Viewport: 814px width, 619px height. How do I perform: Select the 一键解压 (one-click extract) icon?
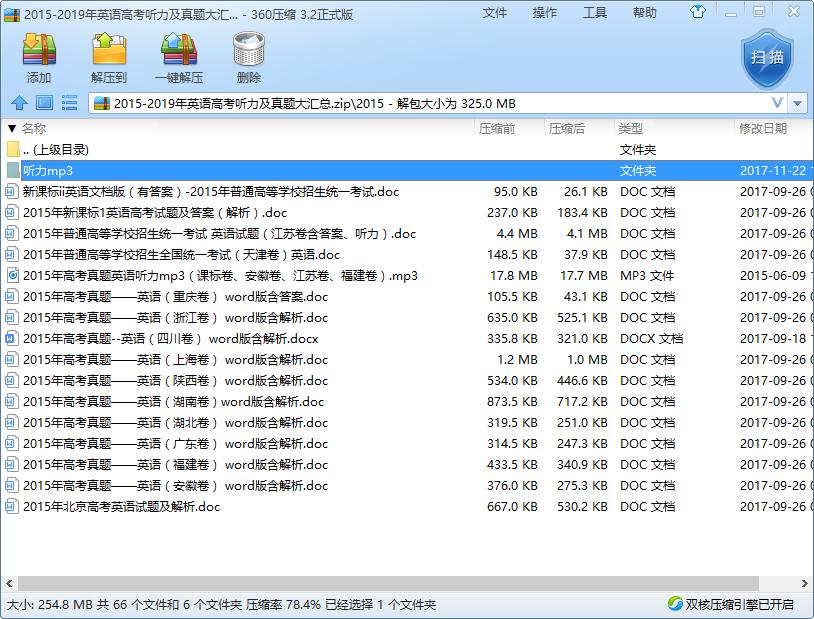[181, 57]
